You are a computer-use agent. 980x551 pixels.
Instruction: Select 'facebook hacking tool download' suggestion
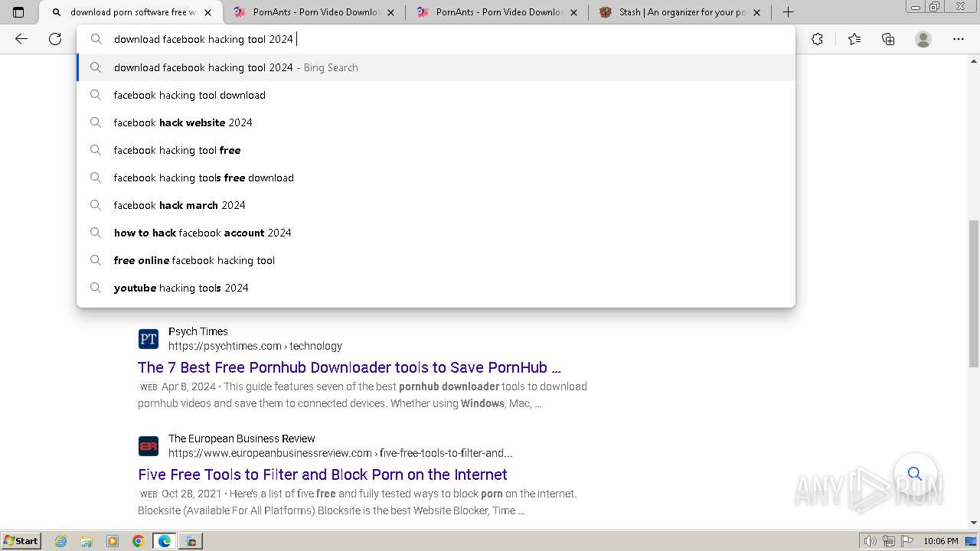tap(436, 95)
